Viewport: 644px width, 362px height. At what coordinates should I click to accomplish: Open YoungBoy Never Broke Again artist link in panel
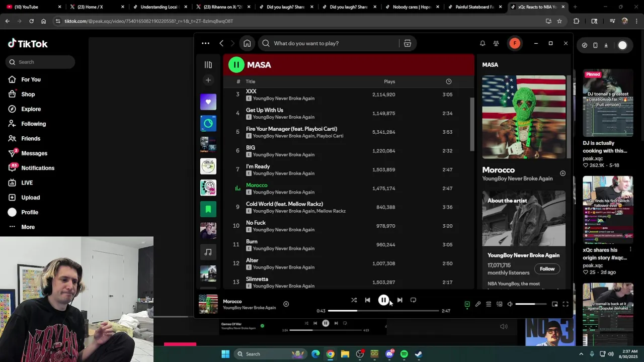point(517,178)
